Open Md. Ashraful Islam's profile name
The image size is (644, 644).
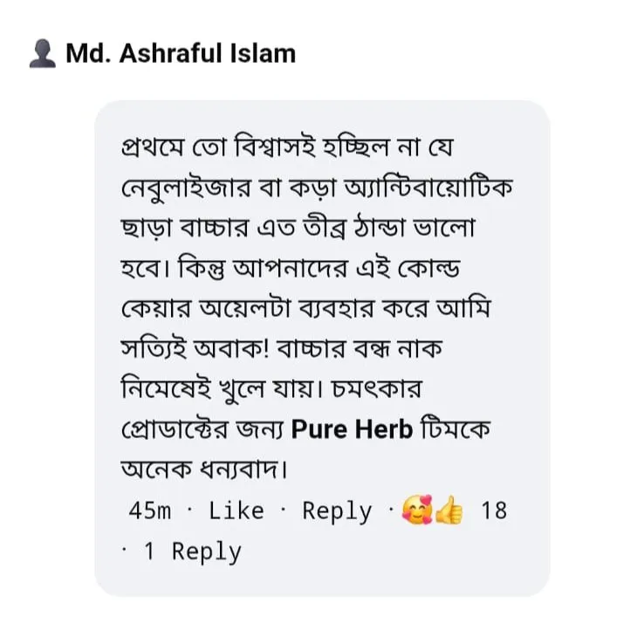(181, 53)
